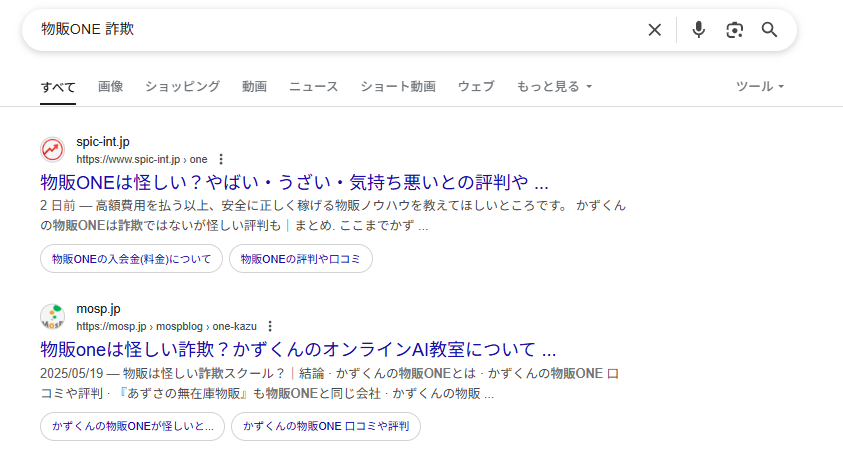
Task: Click the spic-int.jp site name
Action: (103, 142)
